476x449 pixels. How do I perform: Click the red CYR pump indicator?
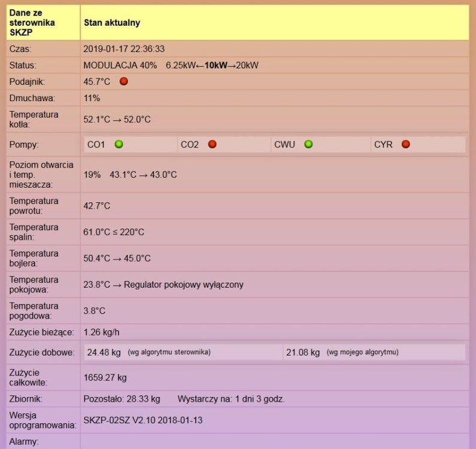pos(406,144)
